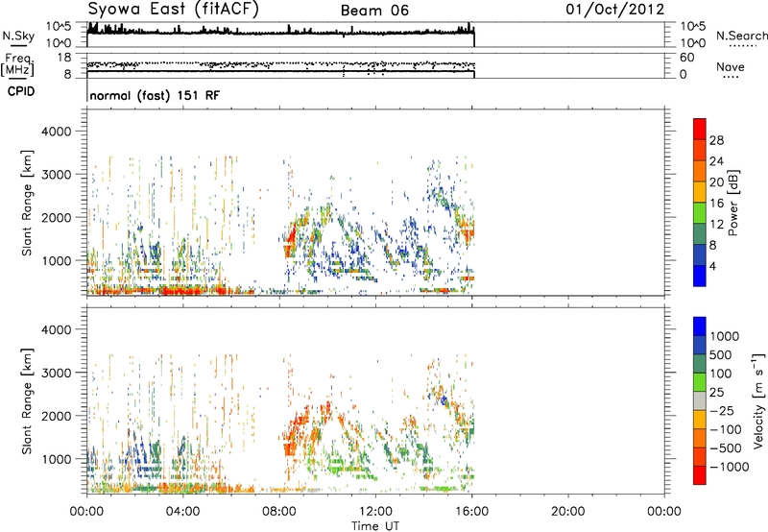Click the '16:00' time tick label
Screen dimensions: 768x532
(x=471, y=512)
